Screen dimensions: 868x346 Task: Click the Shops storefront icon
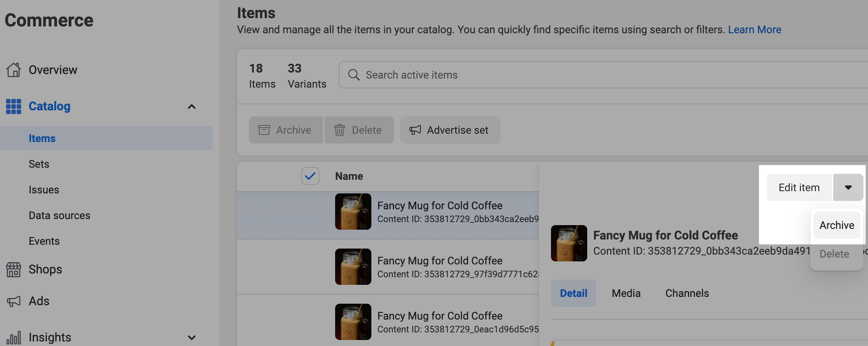pos(14,269)
